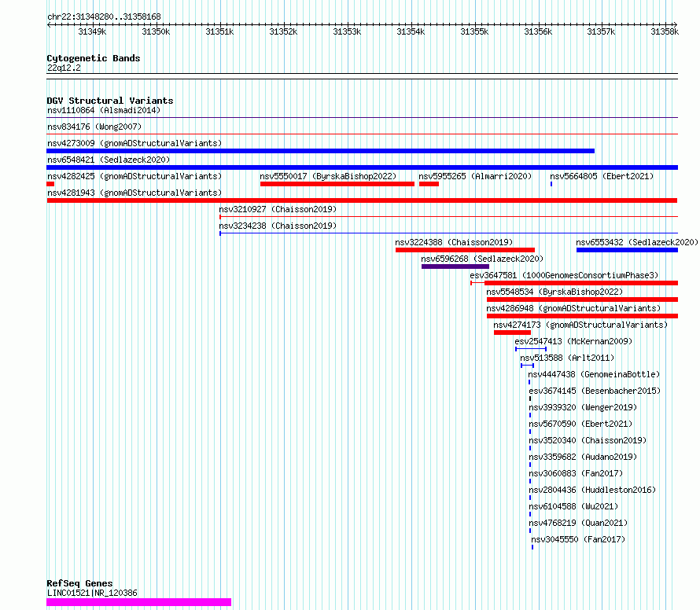Screen dimensions: 700x610
Task: Click the nsv834176 (Wong2007) variant label
Action: [94, 127]
